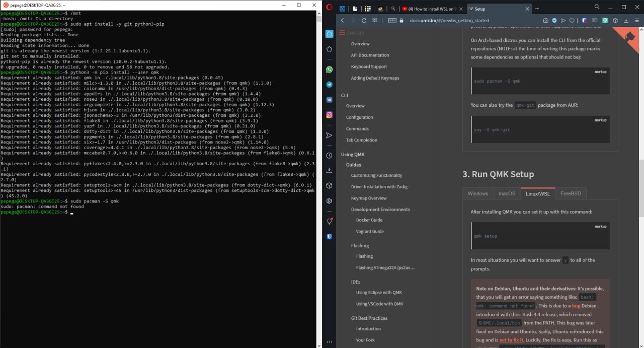Send page to My Flow from address bar
Image resolution: width=644 pixels, height=348 pixels.
563,21
